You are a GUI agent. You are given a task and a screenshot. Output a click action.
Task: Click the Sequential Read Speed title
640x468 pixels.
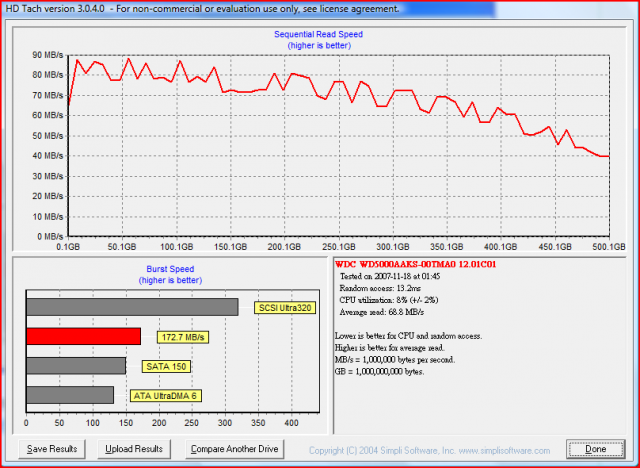(x=318, y=34)
